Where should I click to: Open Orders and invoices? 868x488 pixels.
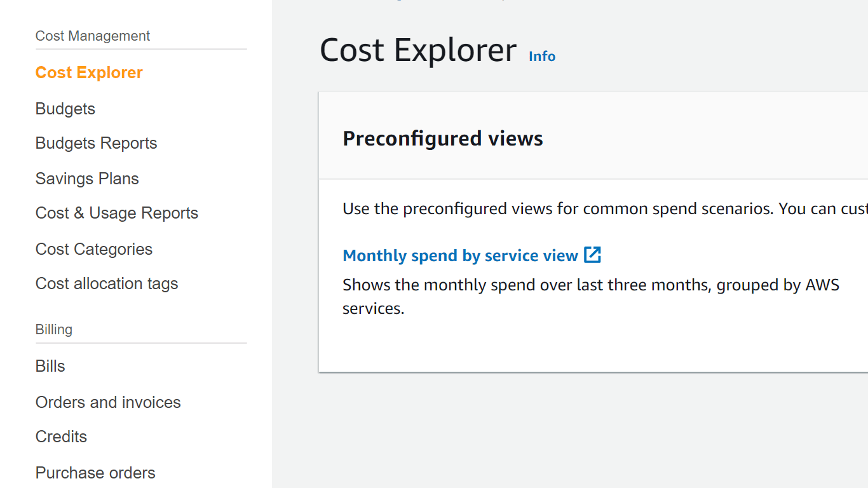coord(108,402)
